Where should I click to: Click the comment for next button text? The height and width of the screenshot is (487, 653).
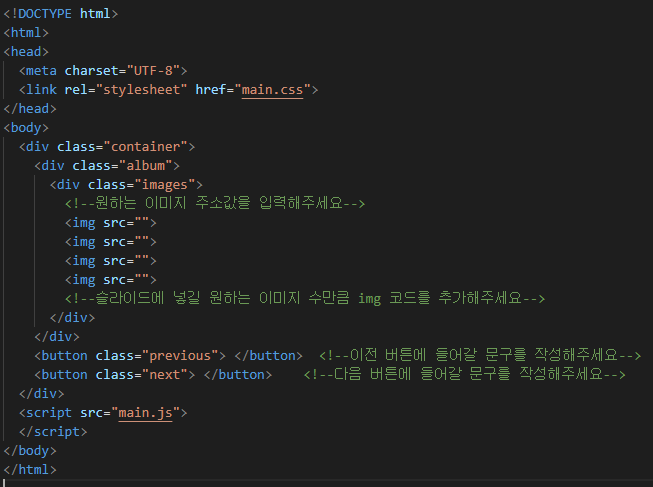[464, 374]
